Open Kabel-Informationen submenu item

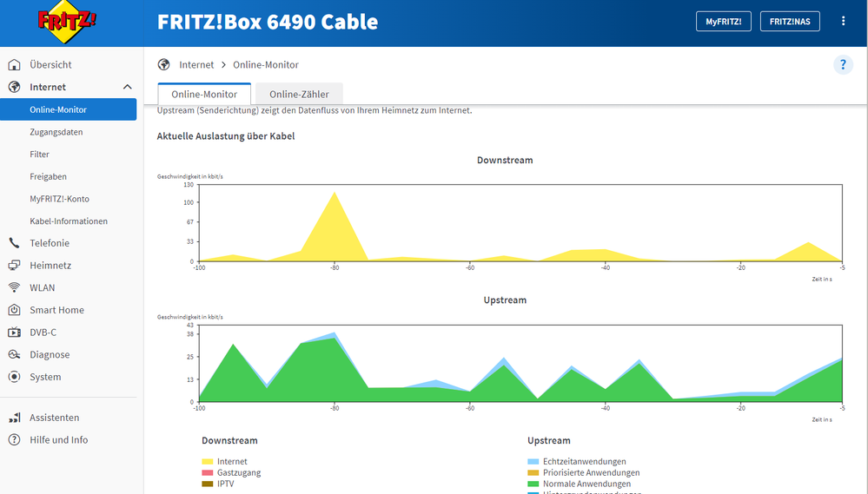69,221
